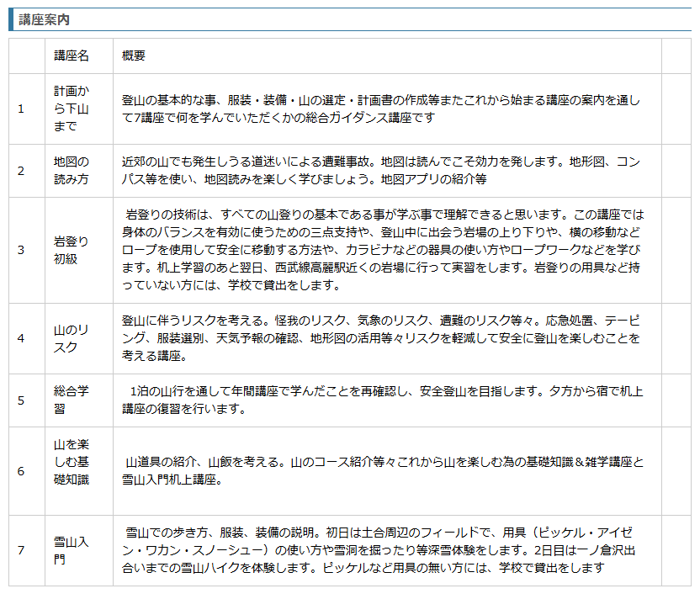Click the row number 5 cell
The width and height of the screenshot is (700, 599).
(21, 400)
